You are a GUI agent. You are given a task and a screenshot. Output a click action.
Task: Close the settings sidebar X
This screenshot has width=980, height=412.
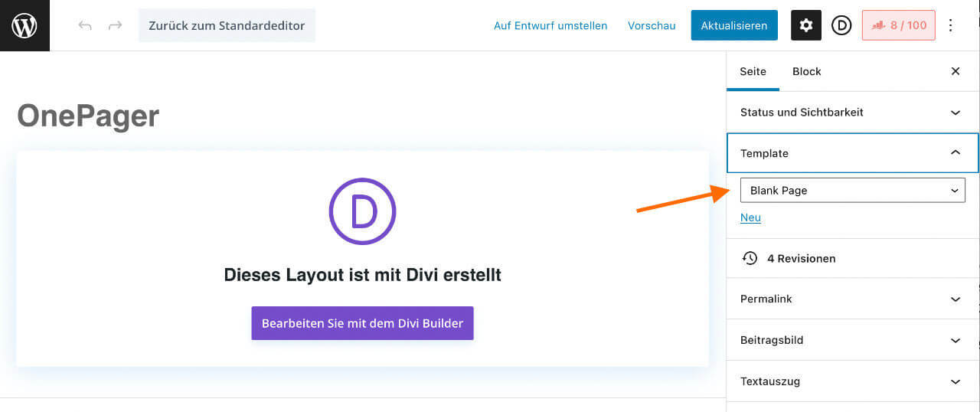[x=955, y=71]
